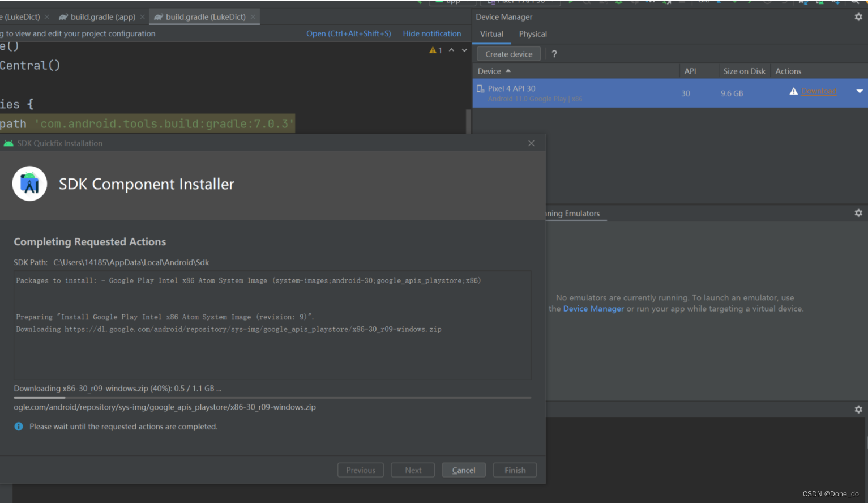Go to previous highlighted error arrow
Viewport: 868px width, 503px height.
[x=451, y=50]
